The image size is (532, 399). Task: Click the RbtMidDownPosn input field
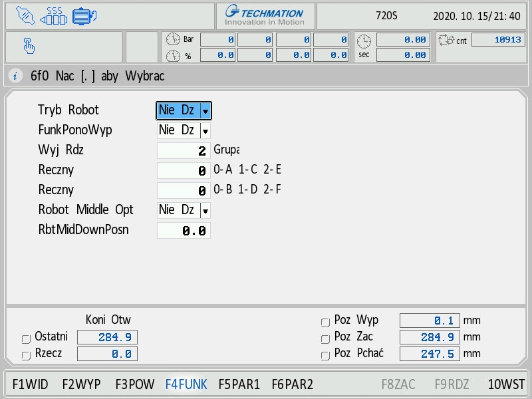pyautogui.click(x=184, y=231)
